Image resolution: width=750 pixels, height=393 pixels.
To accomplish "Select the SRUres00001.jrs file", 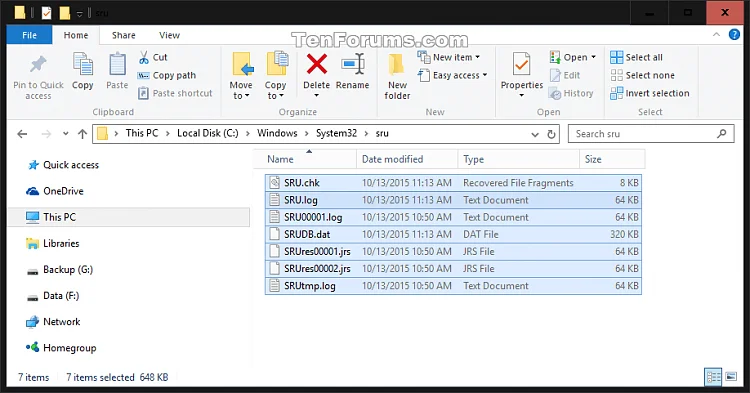I will point(453,251).
